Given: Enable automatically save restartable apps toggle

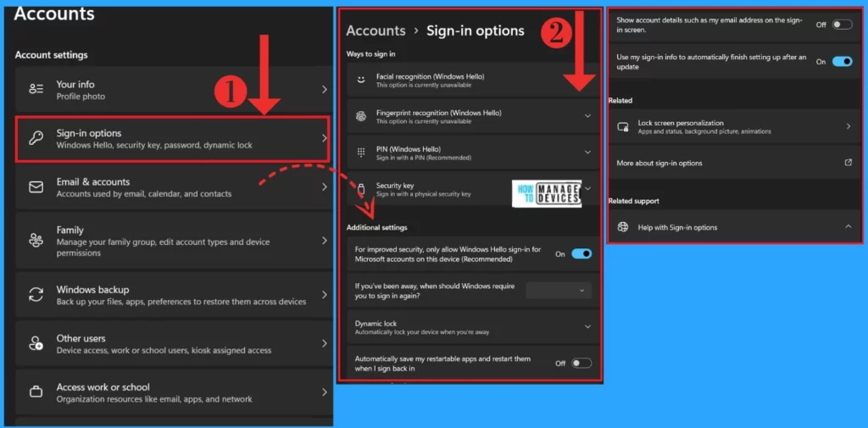Looking at the screenshot, I should pos(581,364).
